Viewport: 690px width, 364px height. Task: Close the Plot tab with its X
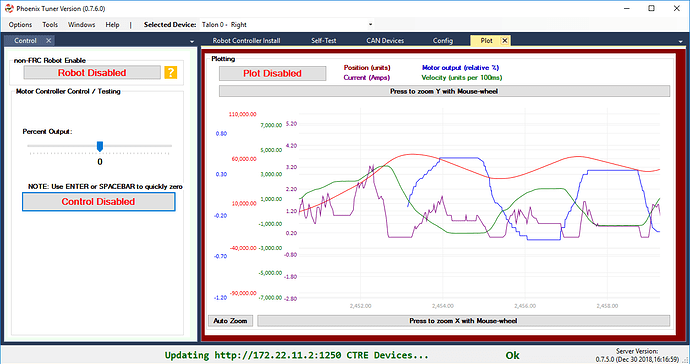[x=505, y=40]
